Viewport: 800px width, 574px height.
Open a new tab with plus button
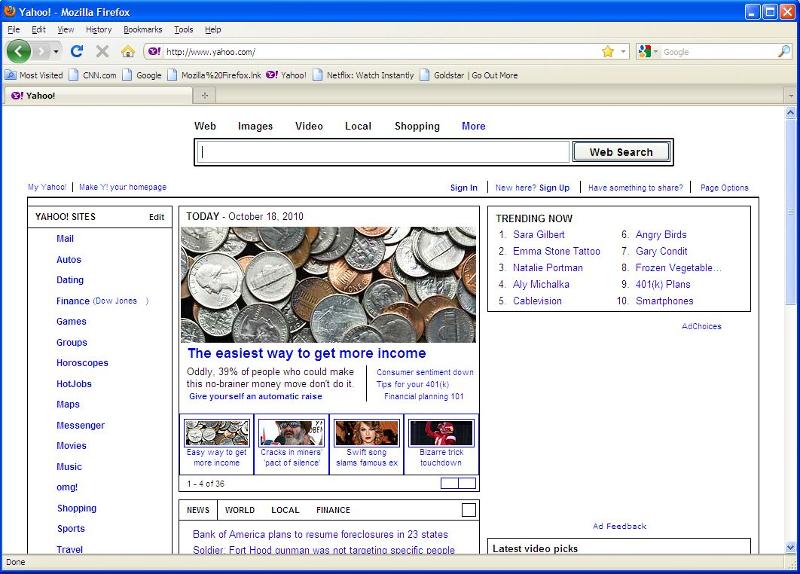(x=205, y=95)
